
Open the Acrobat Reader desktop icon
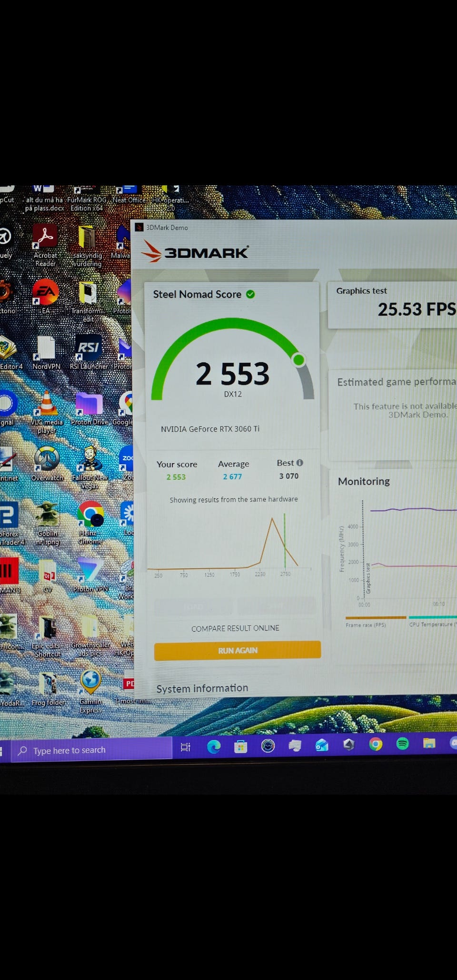click(45, 245)
